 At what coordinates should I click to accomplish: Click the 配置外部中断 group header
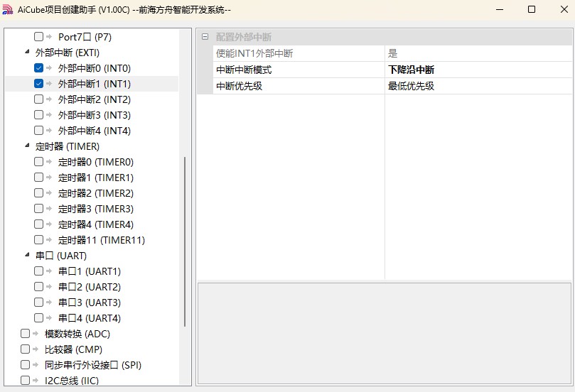[385, 37]
